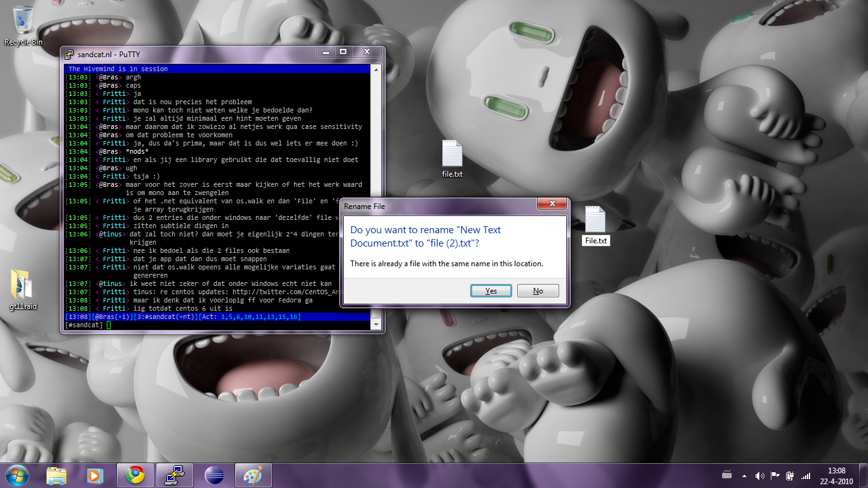Open the volume control in tray
The height and width of the screenshot is (488, 868).
pyautogui.click(x=759, y=475)
